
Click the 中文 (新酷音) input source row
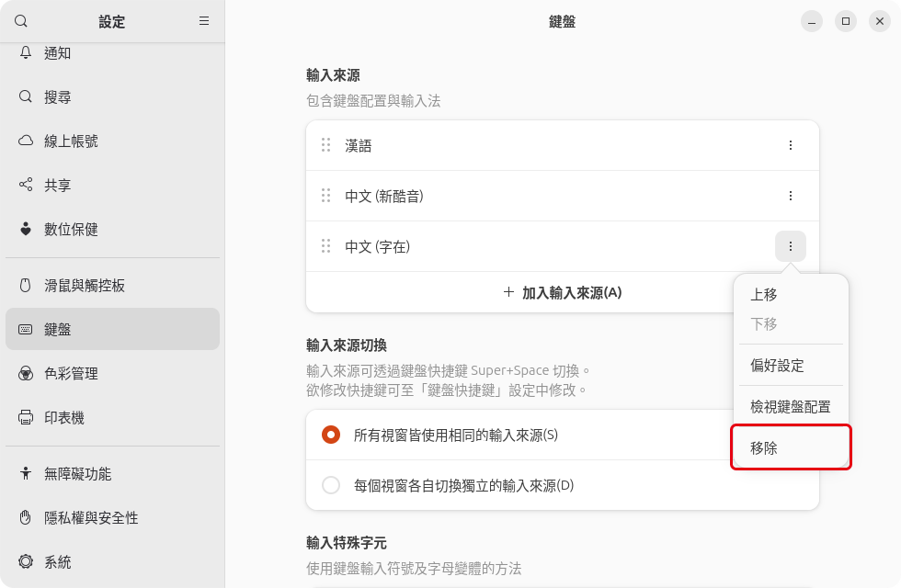(563, 196)
